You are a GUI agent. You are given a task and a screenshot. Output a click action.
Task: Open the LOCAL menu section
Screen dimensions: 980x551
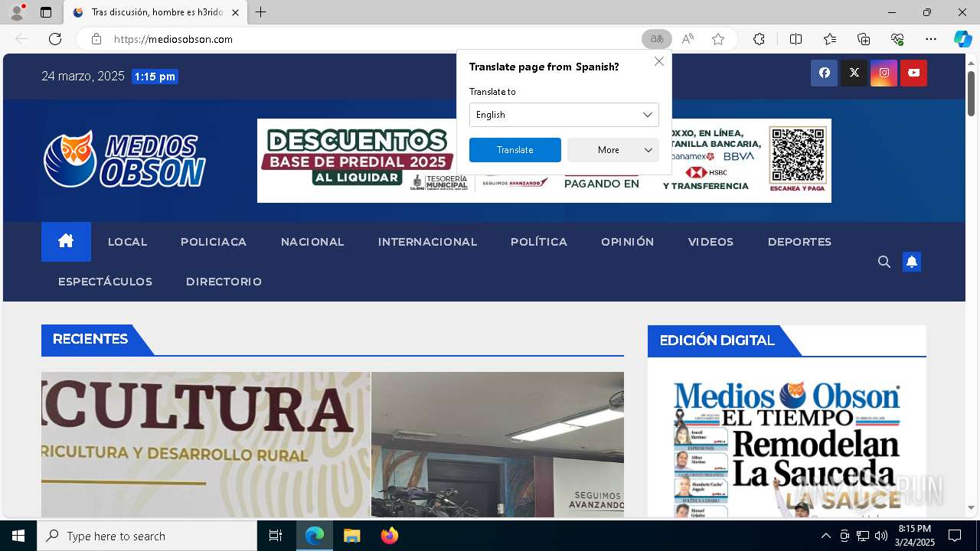pos(127,242)
